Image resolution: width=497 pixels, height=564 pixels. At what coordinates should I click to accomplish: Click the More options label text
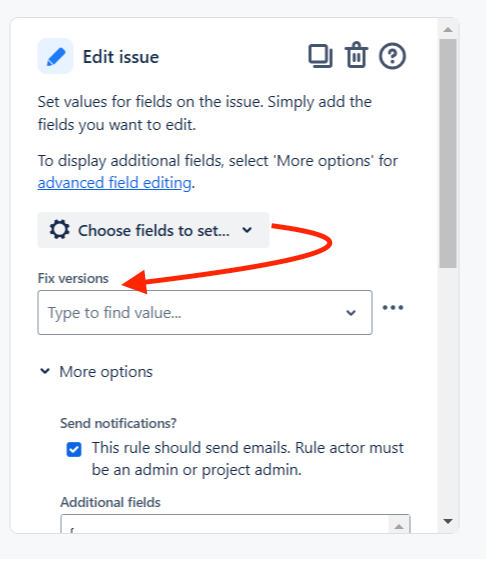(x=106, y=372)
